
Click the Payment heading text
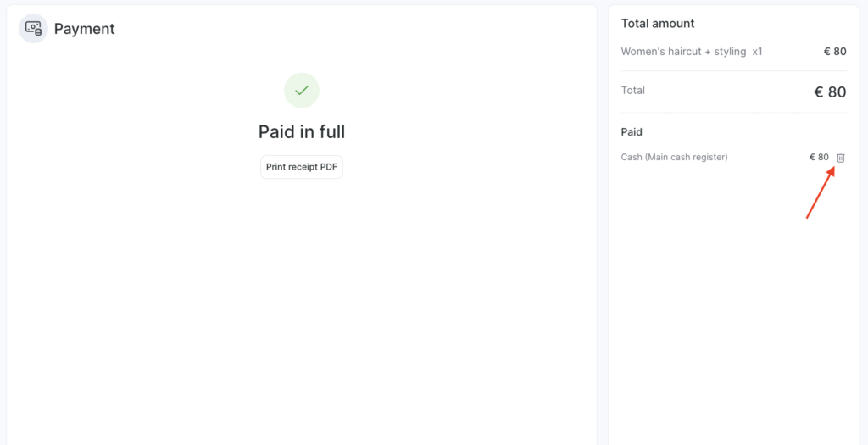coord(85,29)
